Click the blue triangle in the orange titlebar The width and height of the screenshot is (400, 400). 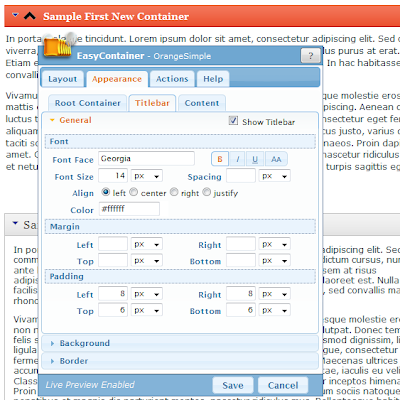(x=15, y=15)
